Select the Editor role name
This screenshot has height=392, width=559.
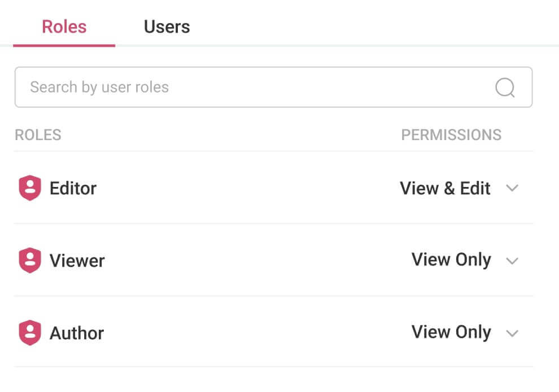[73, 188]
